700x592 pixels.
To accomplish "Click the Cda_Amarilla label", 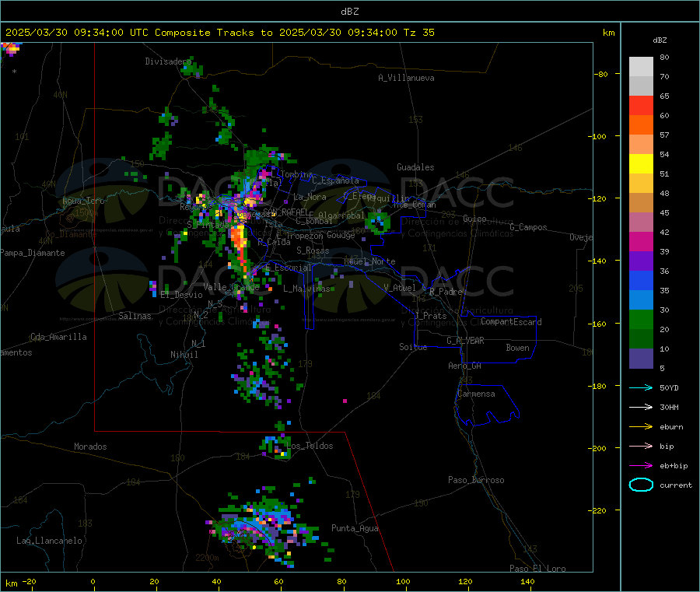I will click(58, 337).
